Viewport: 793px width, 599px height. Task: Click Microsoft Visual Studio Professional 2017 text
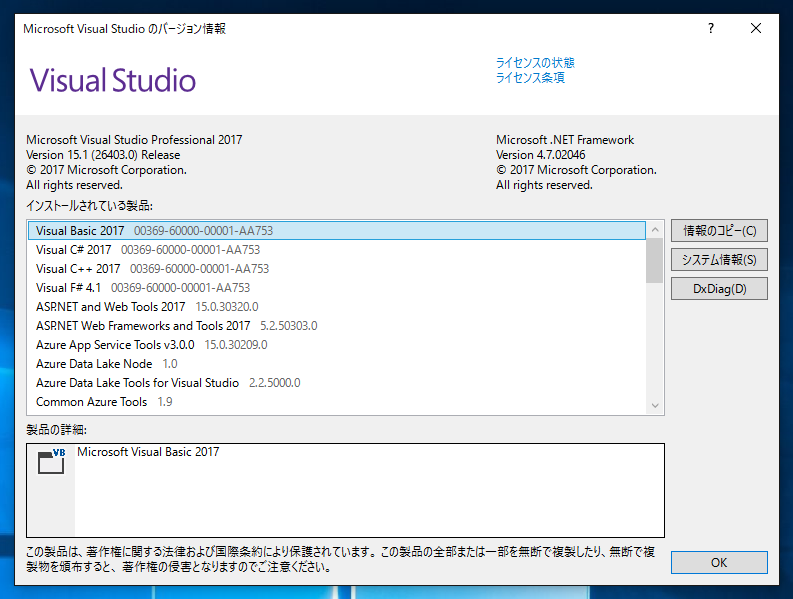point(134,140)
